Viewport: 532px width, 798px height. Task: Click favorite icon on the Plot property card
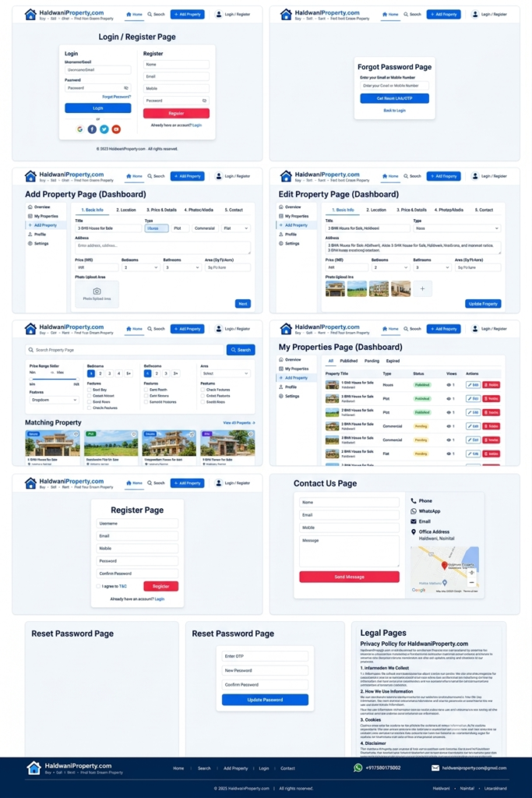[x=134, y=434]
